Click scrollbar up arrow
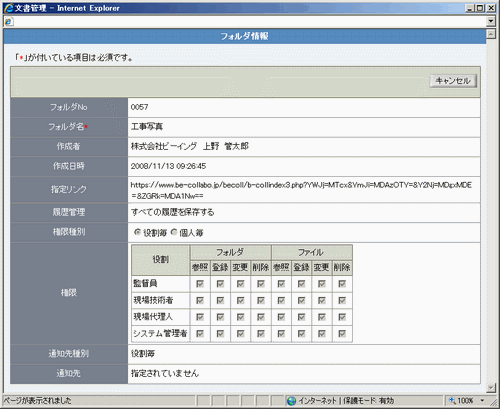 tap(491, 34)
